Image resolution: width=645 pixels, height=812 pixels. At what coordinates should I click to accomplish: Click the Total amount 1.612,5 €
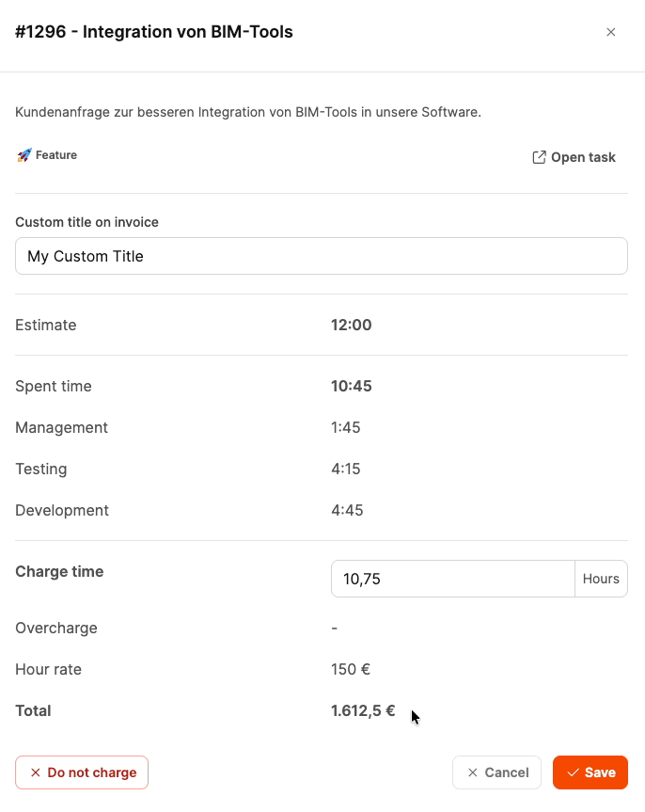click(x=363, y=710)
